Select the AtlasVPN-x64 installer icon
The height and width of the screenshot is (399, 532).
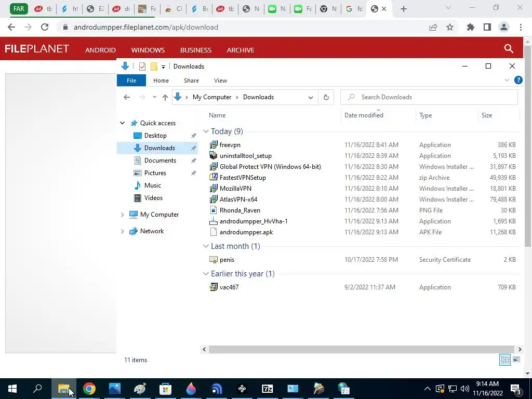(214, 199)
